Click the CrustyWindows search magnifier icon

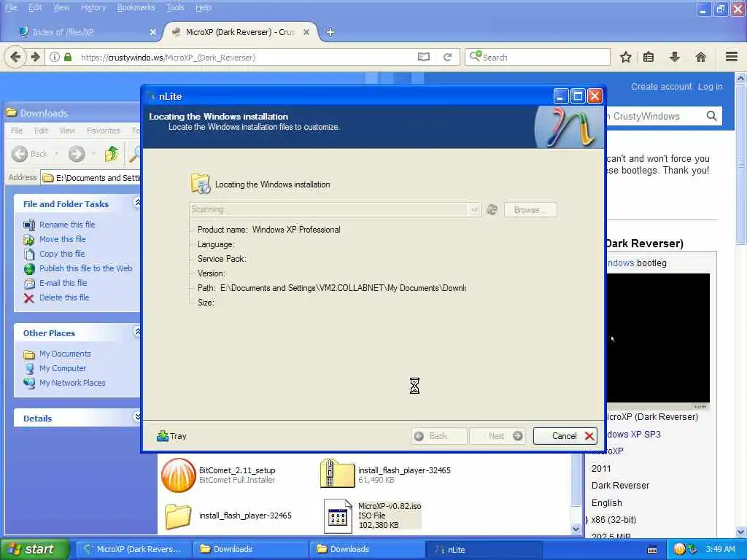pyautogui.click(x=712, y=116)
